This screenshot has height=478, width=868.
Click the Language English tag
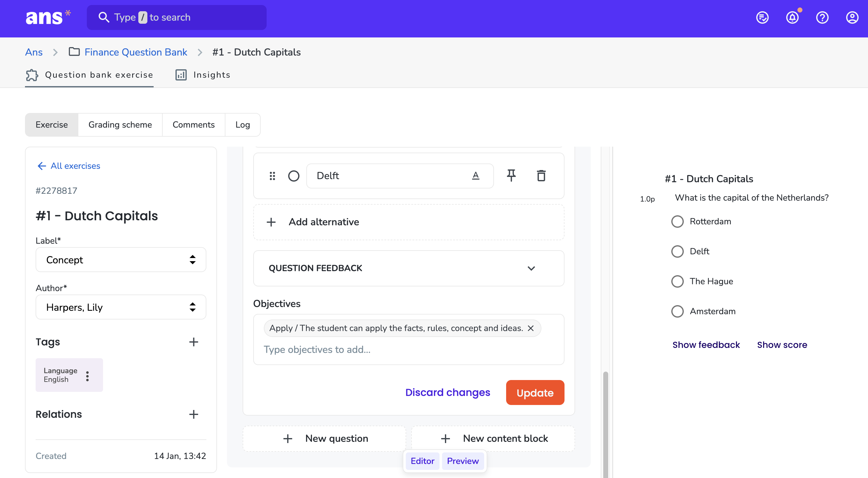pyautogui.click(x=69, y=375)
